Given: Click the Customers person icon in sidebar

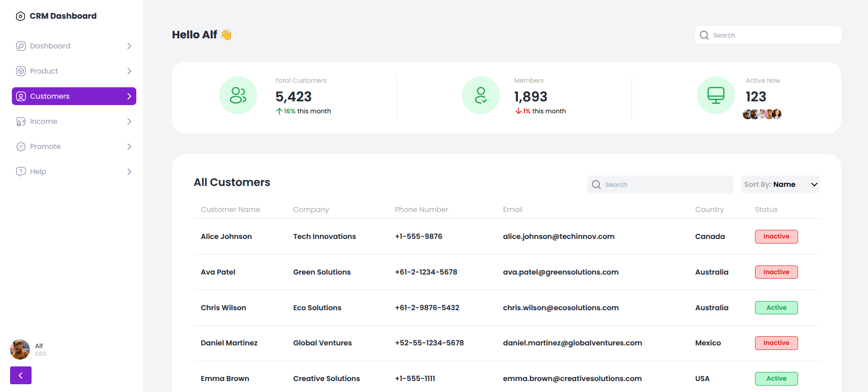Looking at the screenshot, I should point(21,96).
